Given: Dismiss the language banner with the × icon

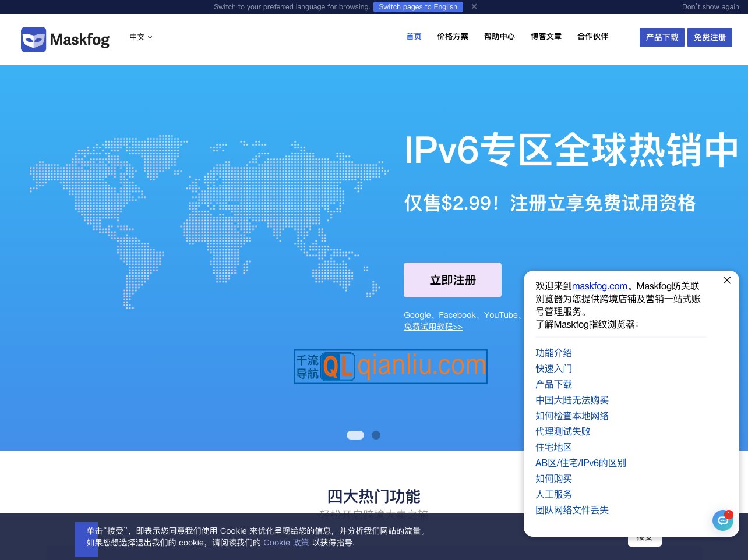Looking at the screenshot, I should click(474, 7).
